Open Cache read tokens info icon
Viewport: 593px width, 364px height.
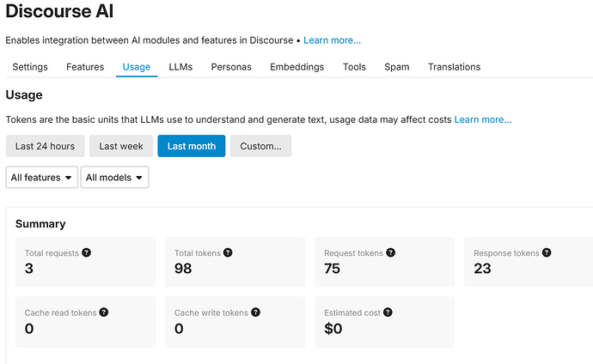[104, 312]
